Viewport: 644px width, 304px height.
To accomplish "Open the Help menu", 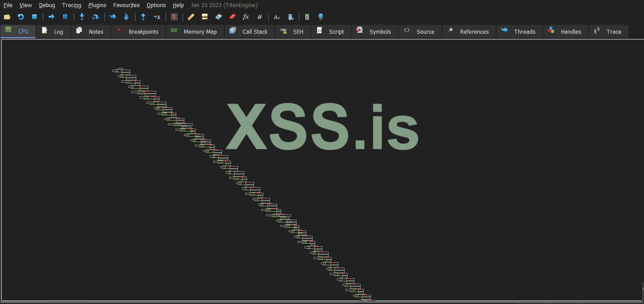I will [x=178, y=5].
